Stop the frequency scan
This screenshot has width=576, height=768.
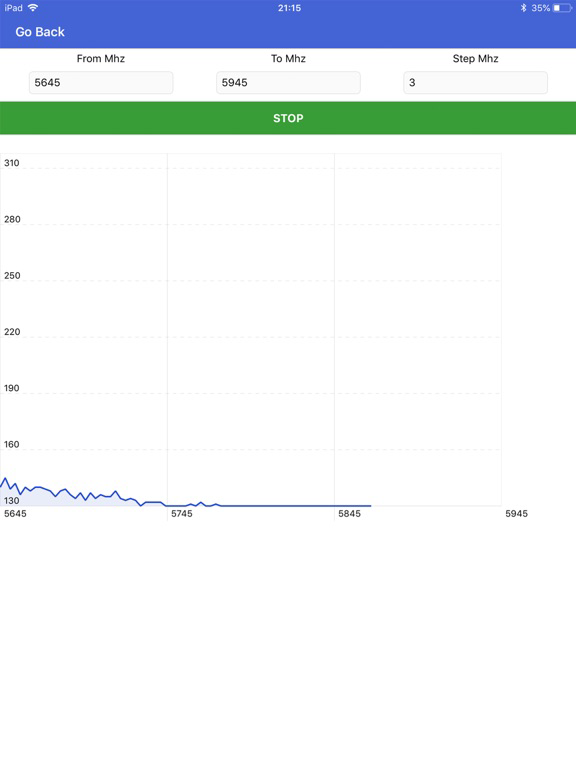[x=288, y=118]
